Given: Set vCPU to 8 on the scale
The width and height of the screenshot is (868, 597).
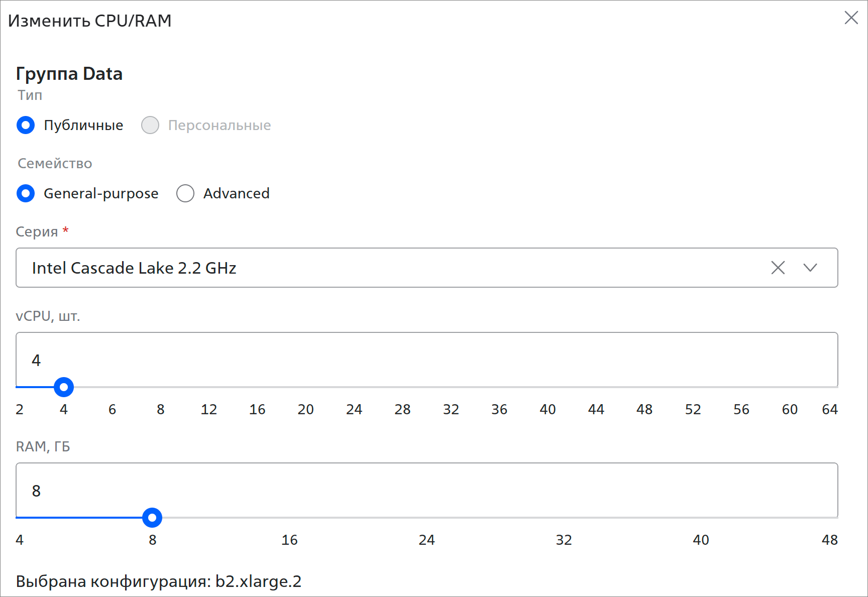Looking at the screenshot, I should [x=161, y=409].
